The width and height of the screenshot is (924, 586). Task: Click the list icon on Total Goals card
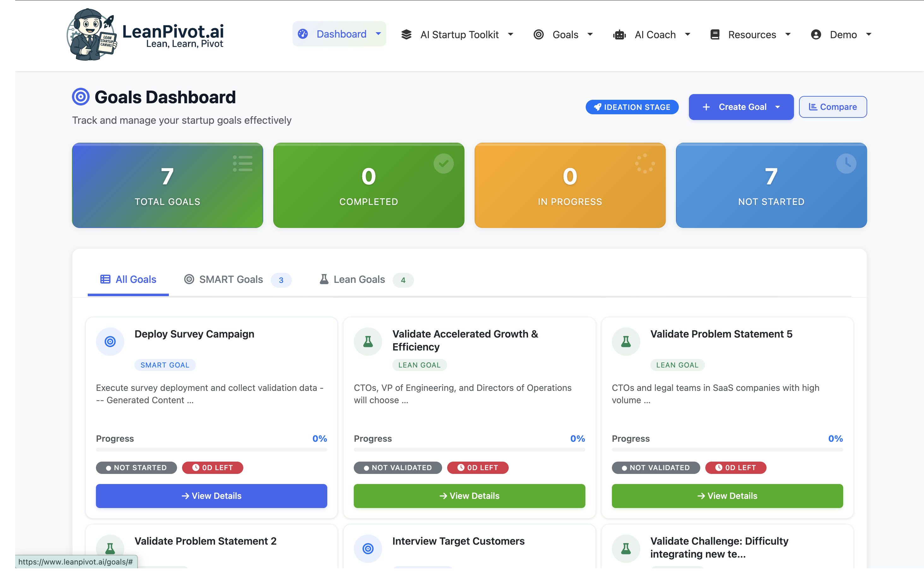coord(242,163)
